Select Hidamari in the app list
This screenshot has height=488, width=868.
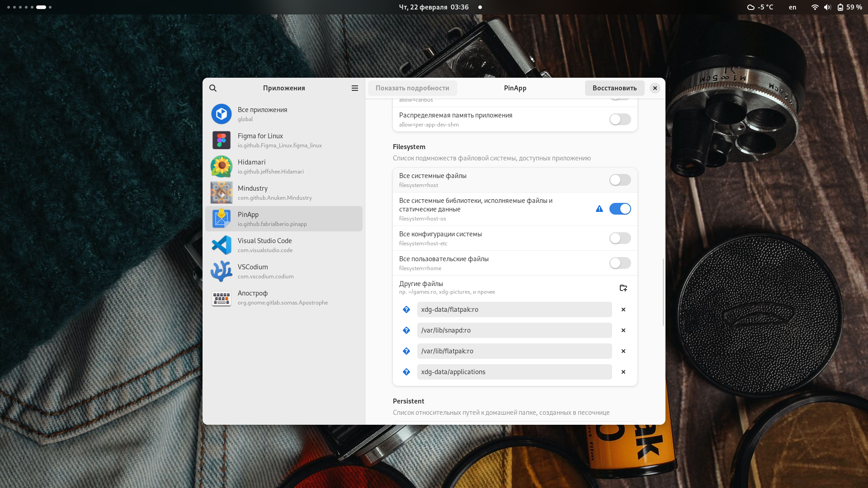[284, 166]
